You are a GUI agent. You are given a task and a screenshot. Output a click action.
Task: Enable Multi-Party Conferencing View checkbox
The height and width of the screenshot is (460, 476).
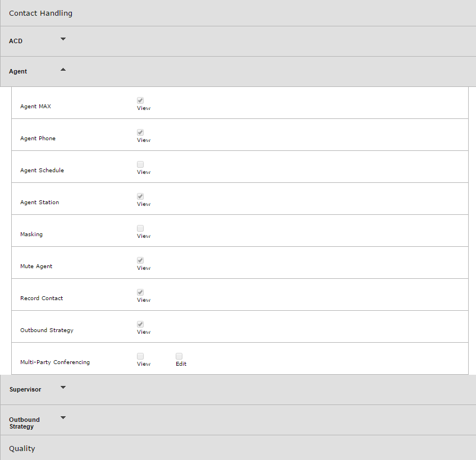pos(140,356)
